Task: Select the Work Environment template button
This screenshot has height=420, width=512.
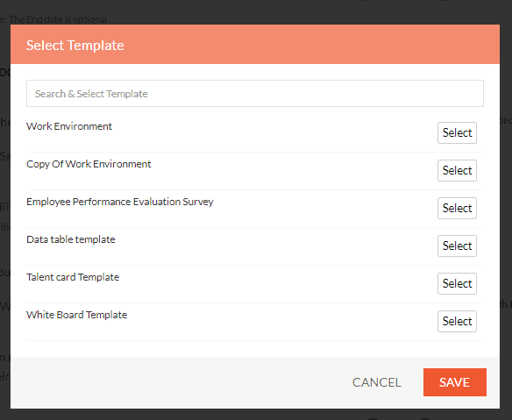Action: (457, 133)
